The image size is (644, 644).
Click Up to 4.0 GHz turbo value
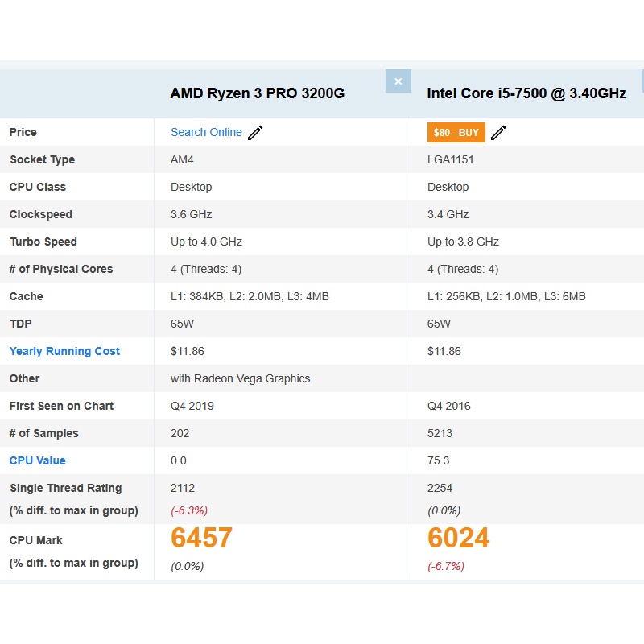coord(206,242)
